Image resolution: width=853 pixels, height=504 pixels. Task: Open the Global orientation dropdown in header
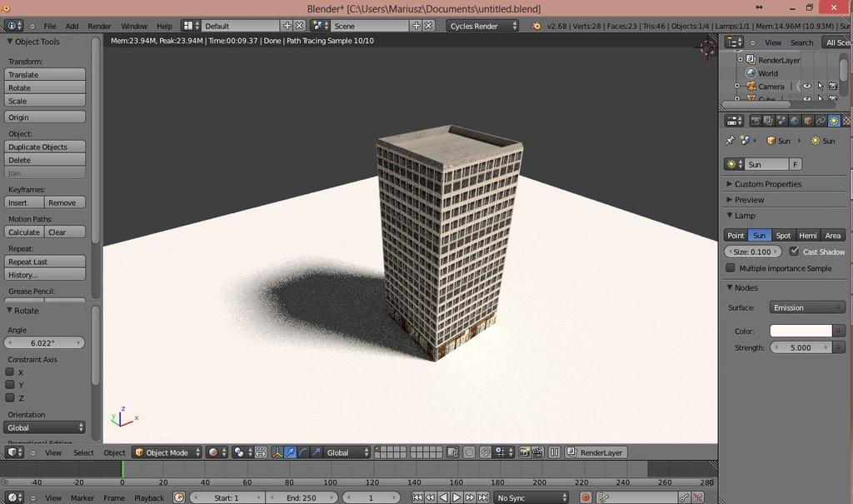(347, 452)
